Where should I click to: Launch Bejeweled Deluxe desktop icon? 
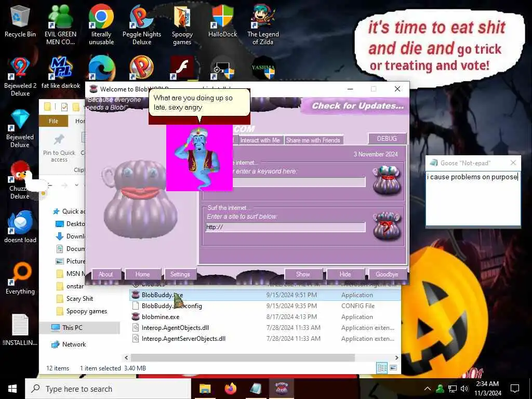point(20,128)
